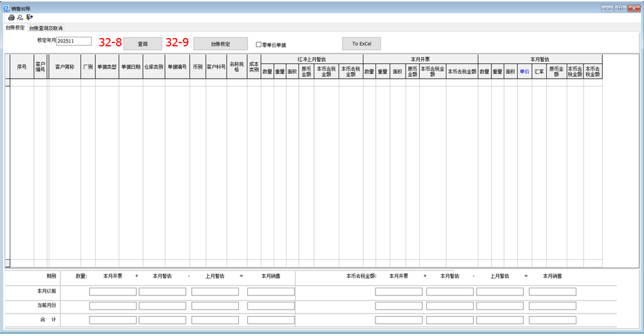Open the 台账查询及取消 tab
This screenshot has width=644, height=336.
(46, 28)
